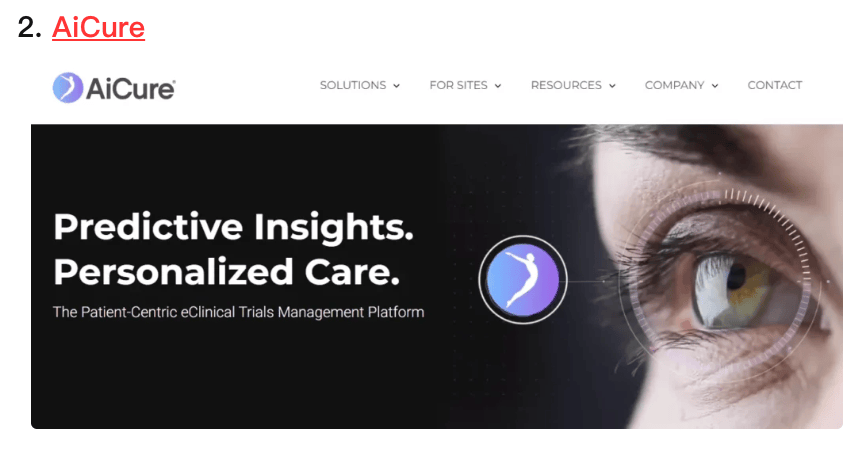Open the AiCure heading link
The height and width of the screenshot is (451, 868).
(99, 27)
